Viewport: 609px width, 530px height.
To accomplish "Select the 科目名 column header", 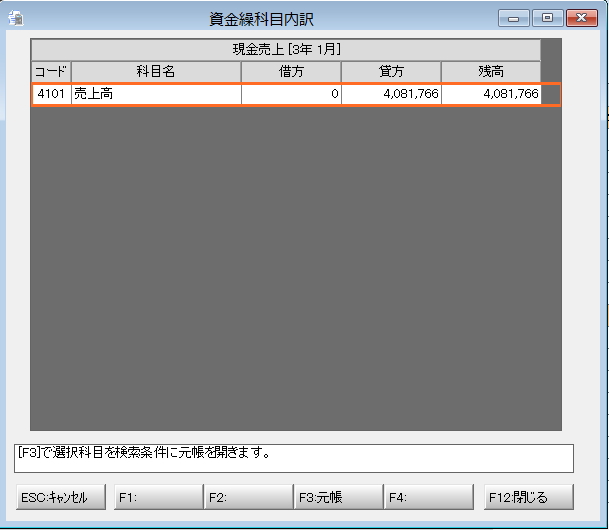I will tap(156, 71).
